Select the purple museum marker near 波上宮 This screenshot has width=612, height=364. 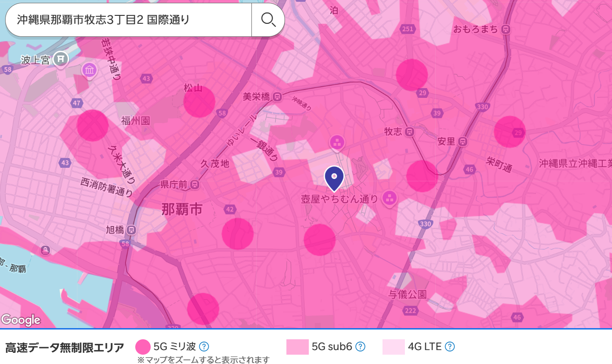click(89, 70)
